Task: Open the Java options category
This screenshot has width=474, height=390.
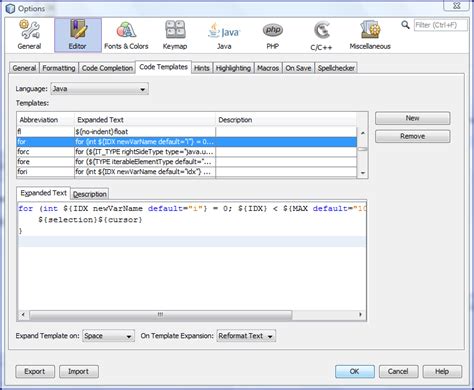Action: tap(224, 35)
